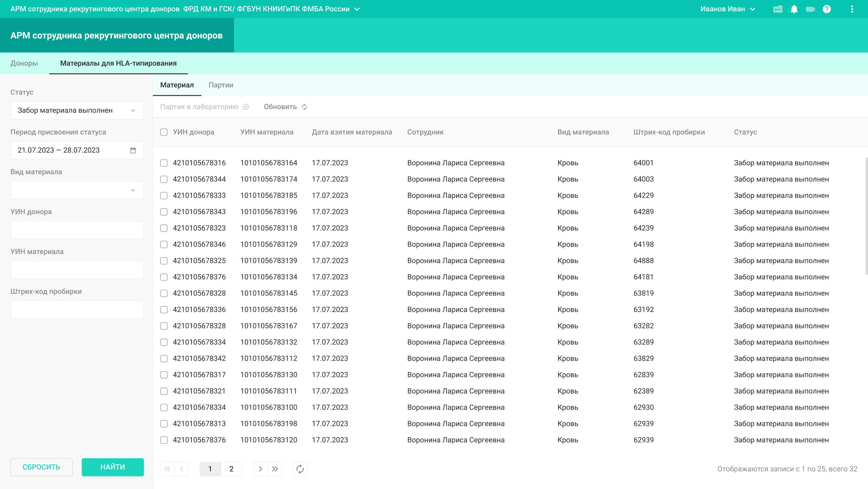The width and height of the screenshot is (868, 489).
Task: Open the help question mark icon
Action: 827,9
